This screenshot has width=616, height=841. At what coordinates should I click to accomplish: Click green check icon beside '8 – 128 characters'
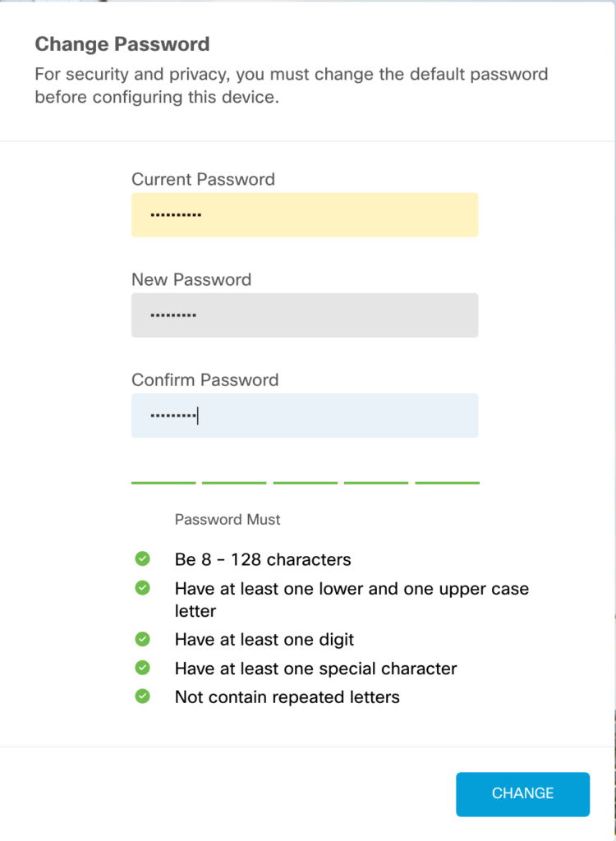click(x=142, y=559)
